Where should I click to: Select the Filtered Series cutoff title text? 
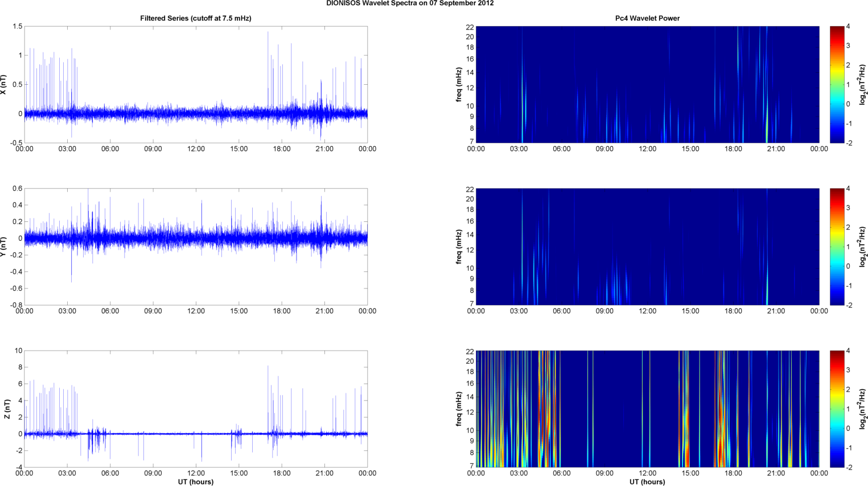point(195,18)
